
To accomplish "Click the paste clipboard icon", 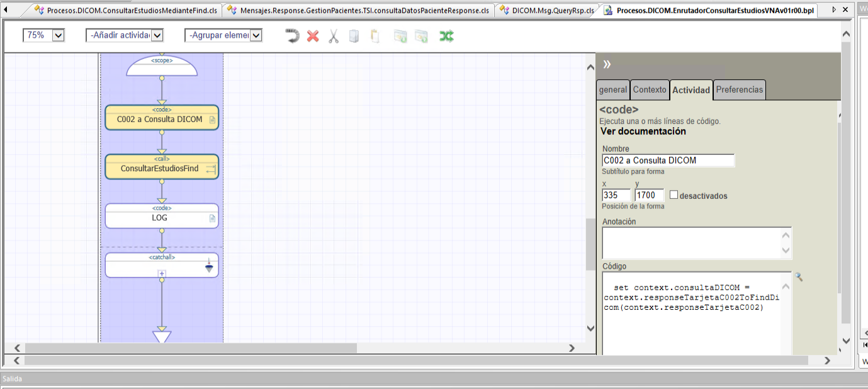I will tap(375, 36).
